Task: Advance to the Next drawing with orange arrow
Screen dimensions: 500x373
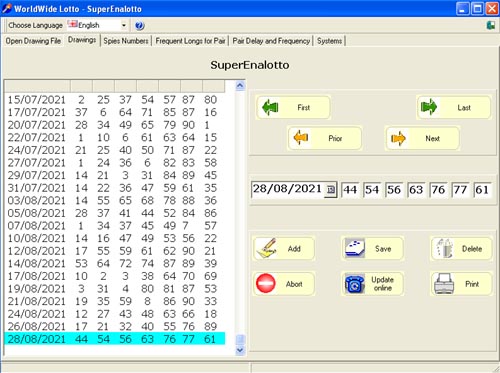Action: [422, 138]
